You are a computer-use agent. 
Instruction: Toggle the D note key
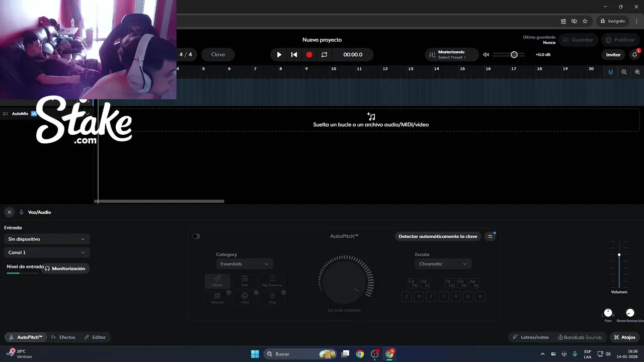(x=419, y=297)
